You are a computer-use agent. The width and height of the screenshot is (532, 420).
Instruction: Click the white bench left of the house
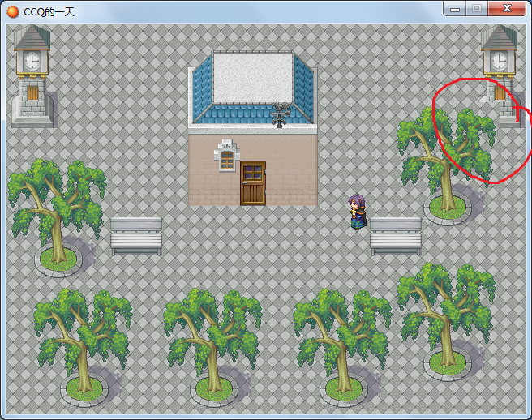pyautogui.click(x=136, y=236)
